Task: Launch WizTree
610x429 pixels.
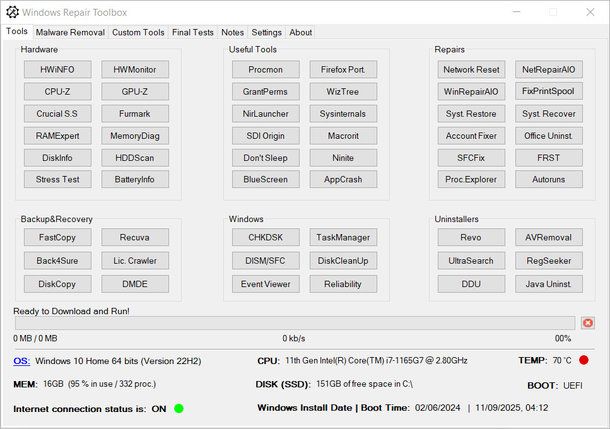Action: 343,92
